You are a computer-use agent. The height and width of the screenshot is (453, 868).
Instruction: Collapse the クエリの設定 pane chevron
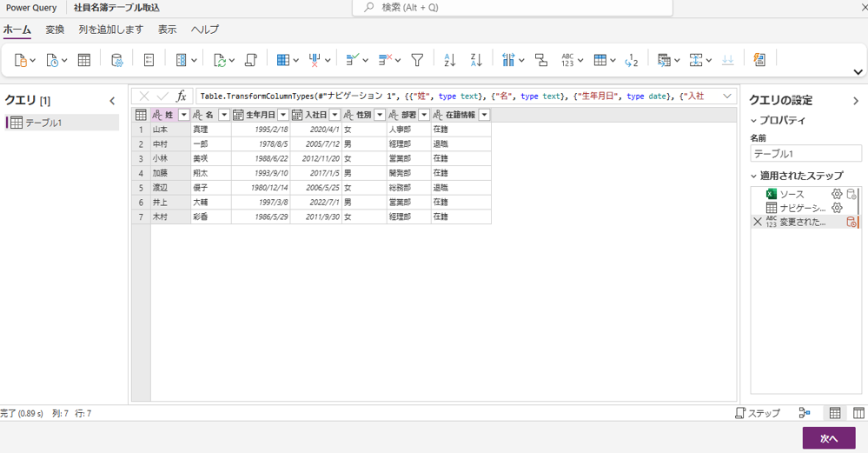(856, 101)
